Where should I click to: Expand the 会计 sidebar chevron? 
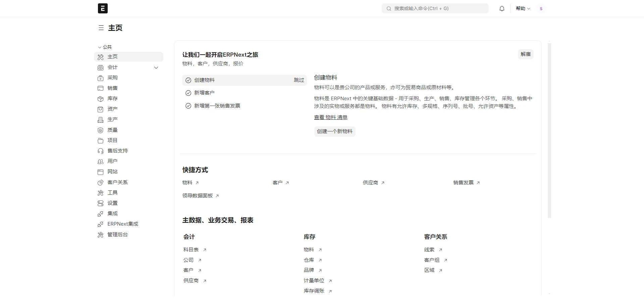[x=156, y=67]
